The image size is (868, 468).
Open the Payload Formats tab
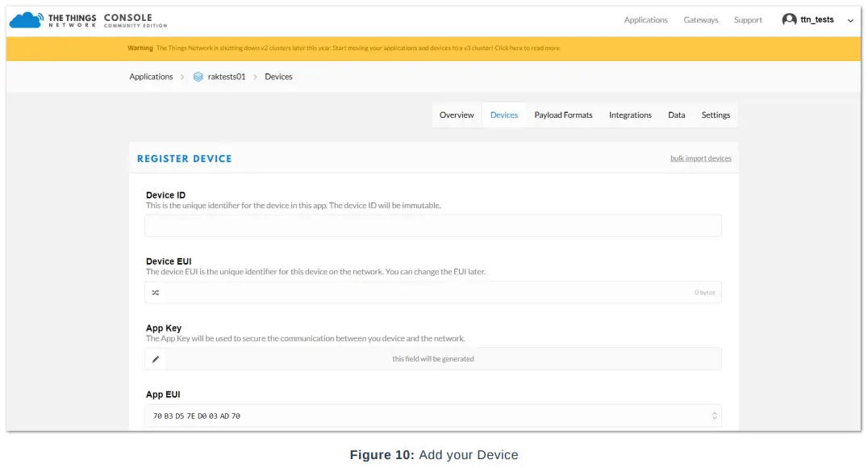pos(563,115)
